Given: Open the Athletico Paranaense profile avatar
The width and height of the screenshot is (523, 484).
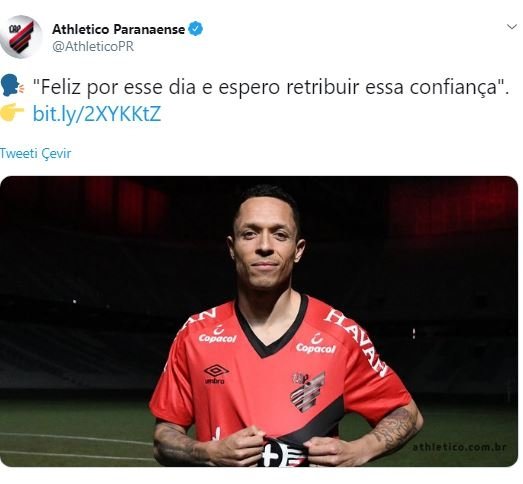Looking at the screenshot, I should [x=21, y=37].
